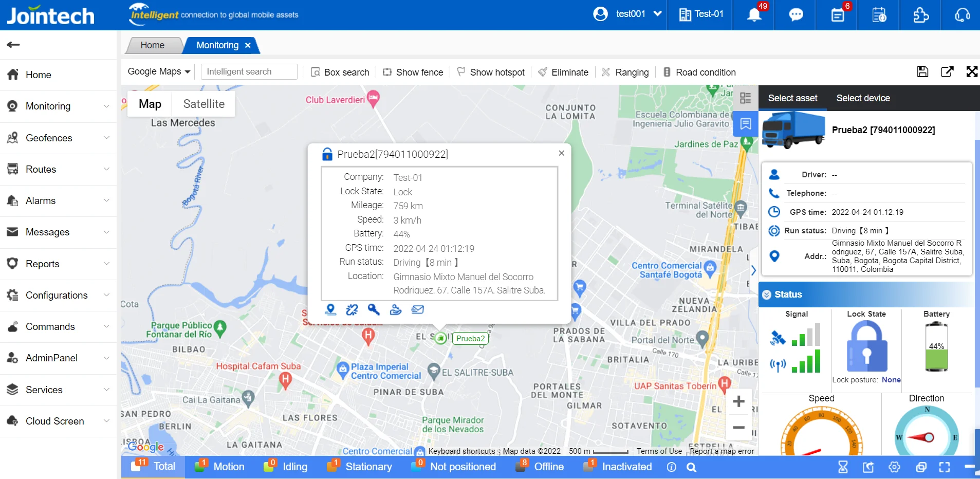Expand the Monitoring sidebar menu

pyautogui.click(x=59, y=106)
